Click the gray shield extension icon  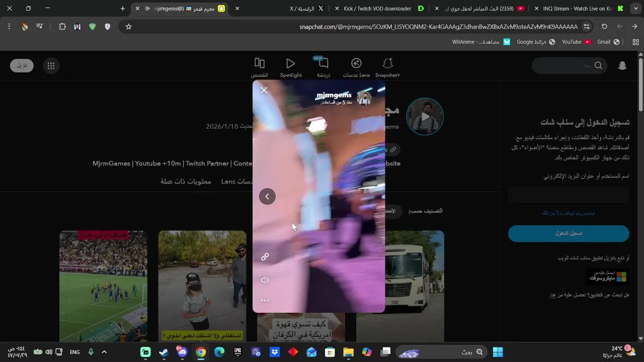[x=107, y=27]
